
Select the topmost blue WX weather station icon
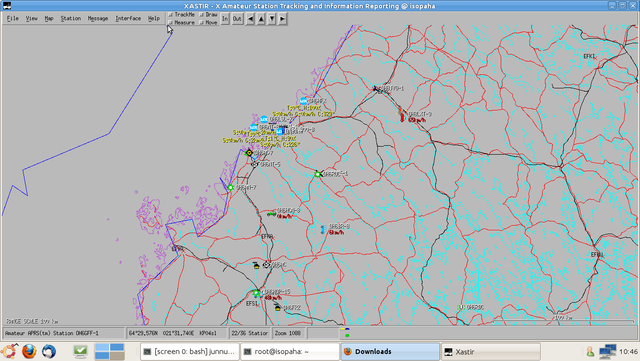pyautogui.click(x=303, y=101)
